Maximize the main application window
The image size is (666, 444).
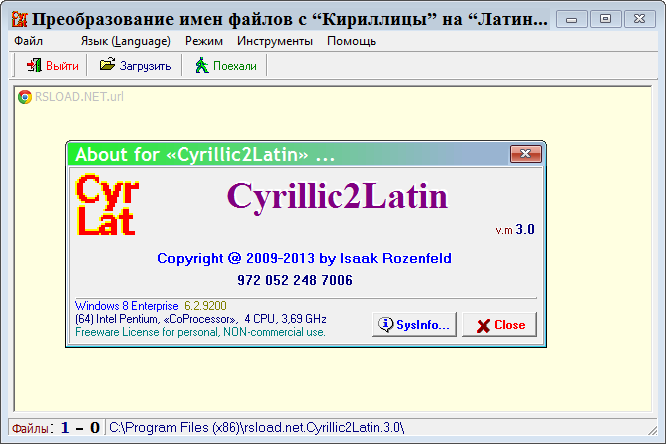click(x=605, y=19)
